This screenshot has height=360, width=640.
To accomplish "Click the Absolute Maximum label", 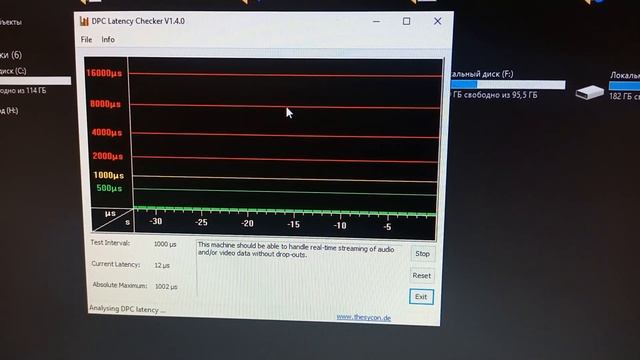I will tap(120, 285).
